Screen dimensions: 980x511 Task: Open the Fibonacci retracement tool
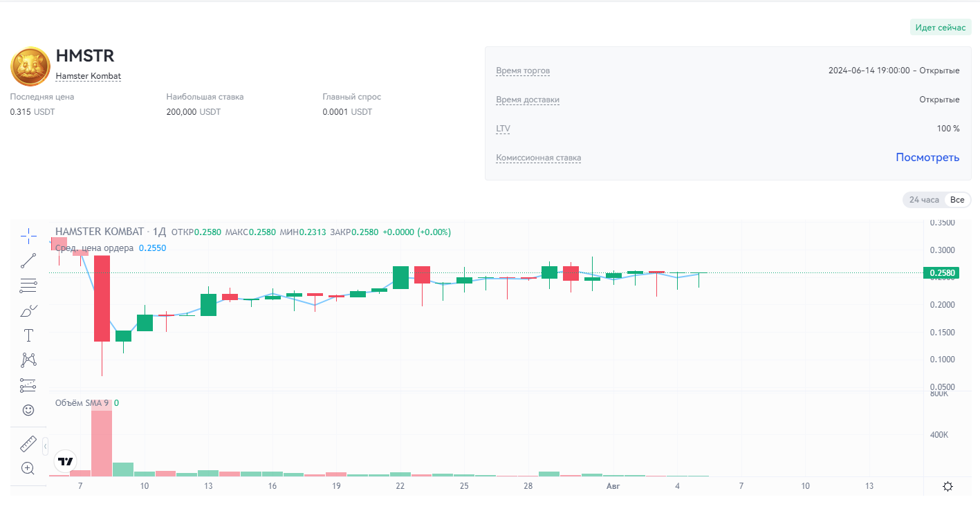click(28, 286)
